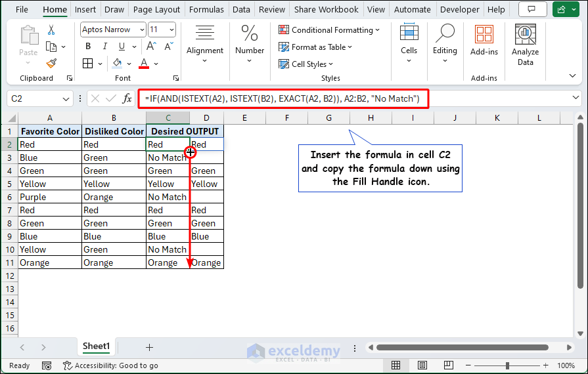Image resolution: width=588 pixels, height=374 pixels.
Task: Click the vertical scrollbar thumb
Action: [581, 206]
